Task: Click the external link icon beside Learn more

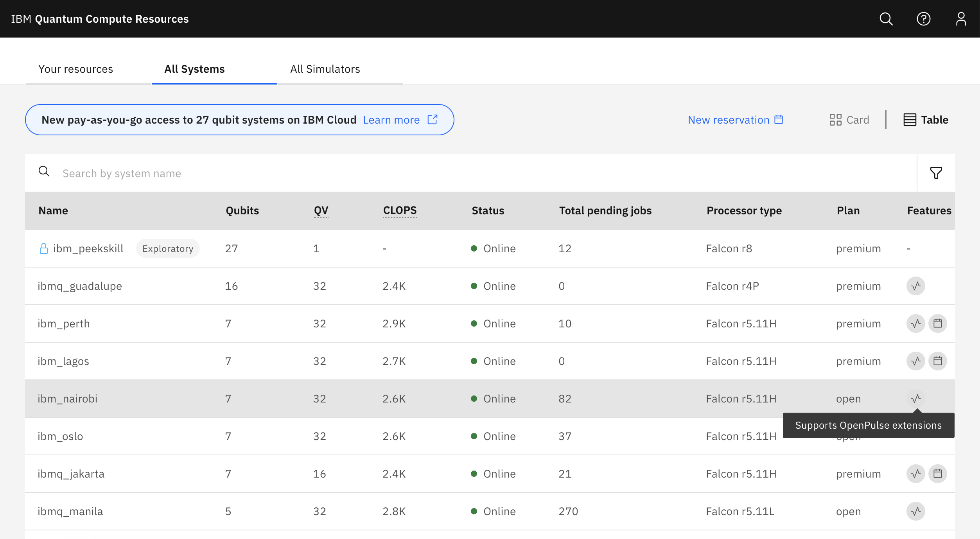Action: pyautogui.click(x=433, y=119)
